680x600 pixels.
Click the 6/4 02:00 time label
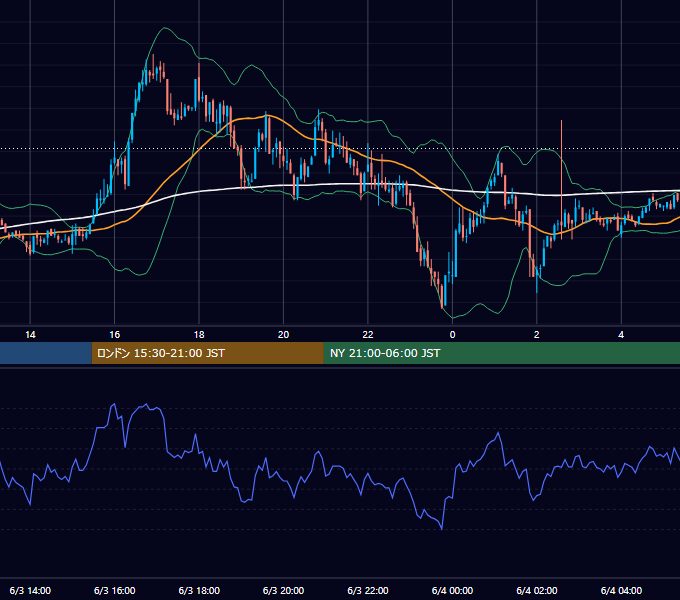536,590
